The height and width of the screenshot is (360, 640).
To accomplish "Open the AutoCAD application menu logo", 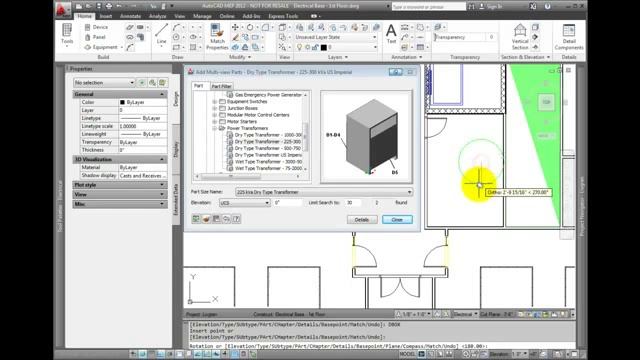I will click(x=63, y=9).
